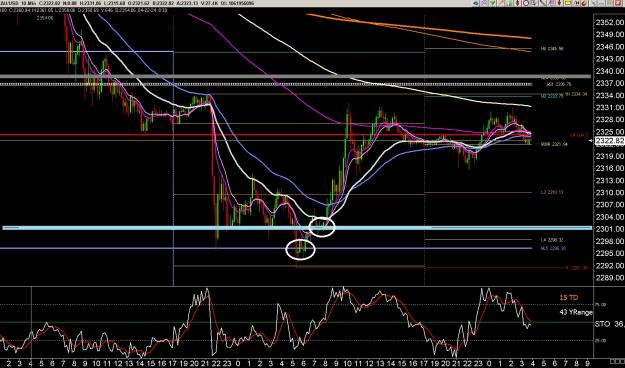Click the eye icon in the top toolbar
The width and height of the screenshot is (625, 368).
pos(476,3)
